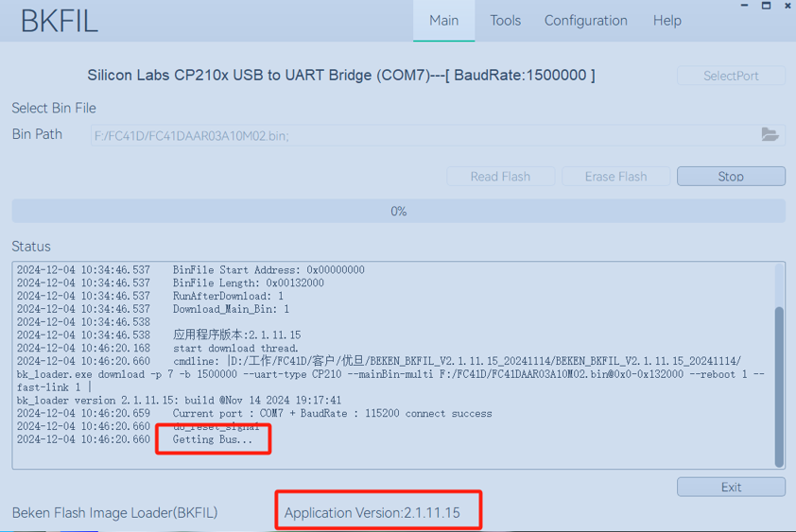The height and width of the screenshot is (532, 796).
Task: Click the Application Version 2.1.11.15 label
Action: coord(372,513)
